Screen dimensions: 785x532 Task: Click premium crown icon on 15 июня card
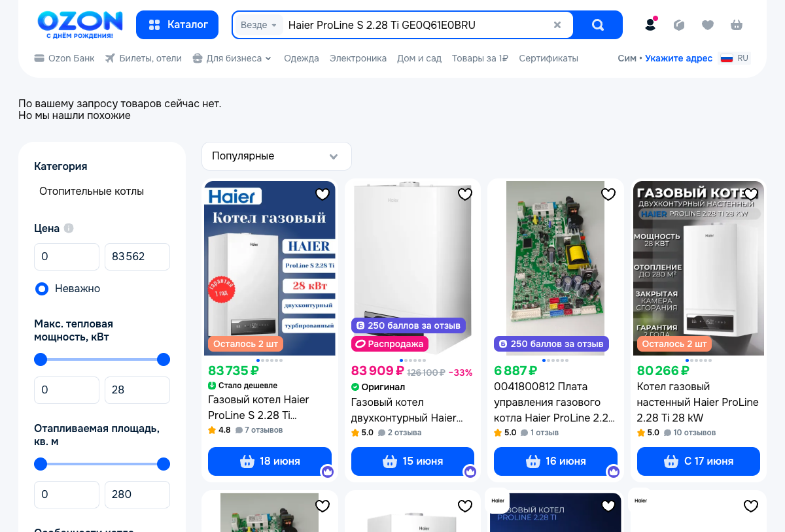[470, 471]
